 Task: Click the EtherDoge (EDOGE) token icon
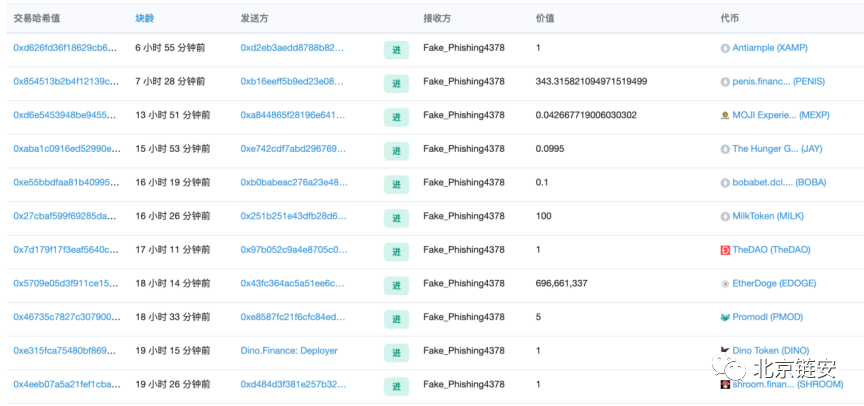(x=725, y=284)
